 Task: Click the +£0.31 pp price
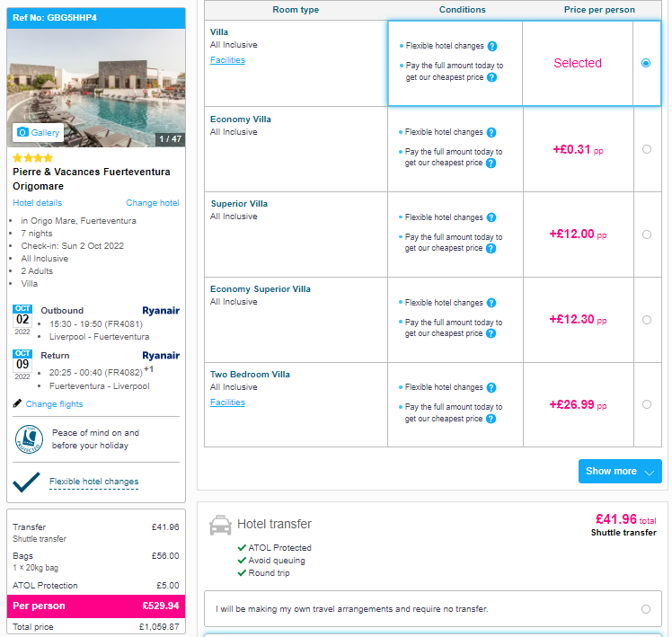pos(578,150)
